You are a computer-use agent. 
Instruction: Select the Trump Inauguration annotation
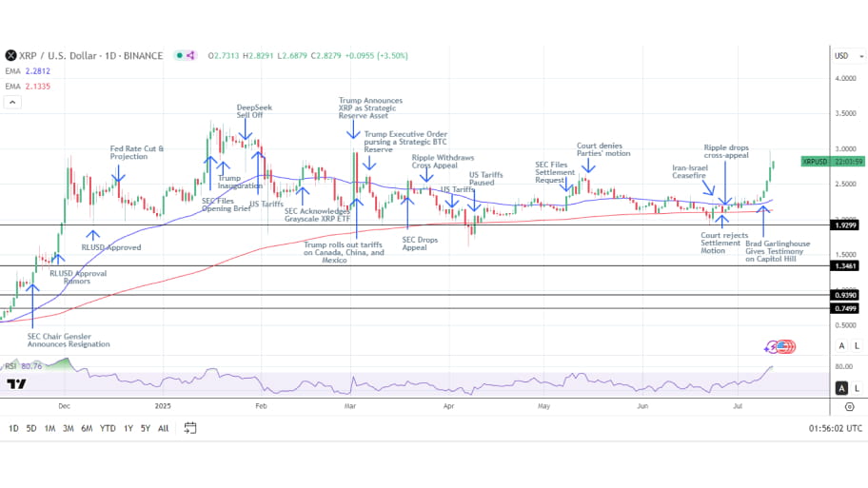pyautogui.click(x=240, y=182)
